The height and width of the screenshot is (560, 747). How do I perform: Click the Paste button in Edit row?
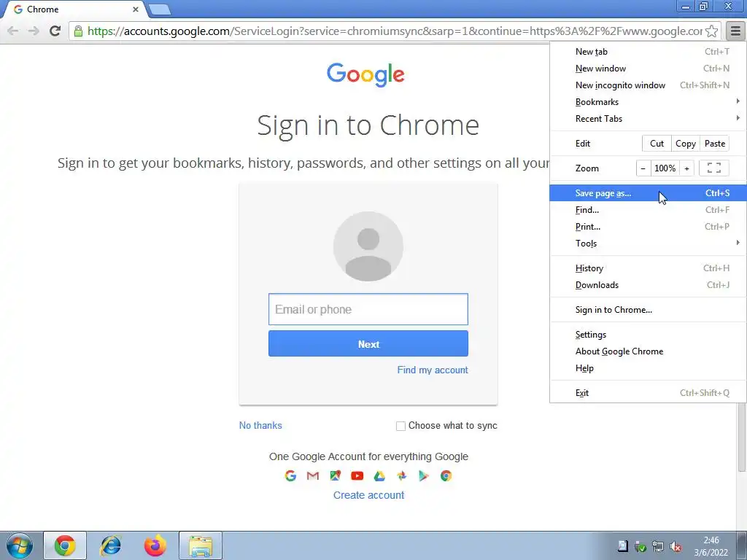(x=715, y=144)
